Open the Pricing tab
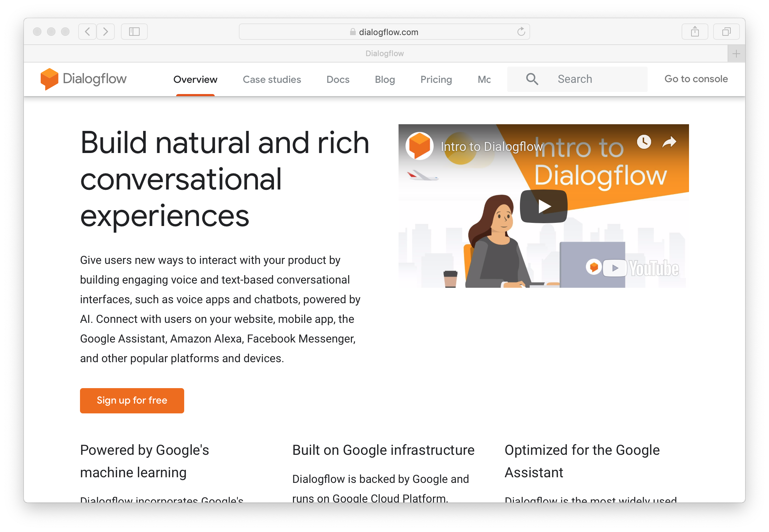Viewport: 769px width, 532px height. point(436,80)
